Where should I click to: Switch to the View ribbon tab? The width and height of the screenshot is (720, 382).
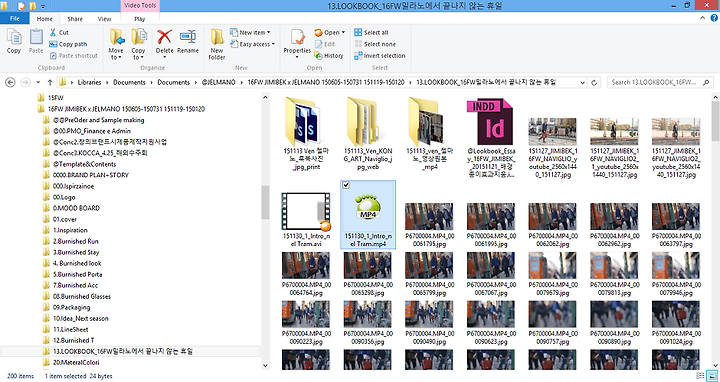[x=104, y=19]
